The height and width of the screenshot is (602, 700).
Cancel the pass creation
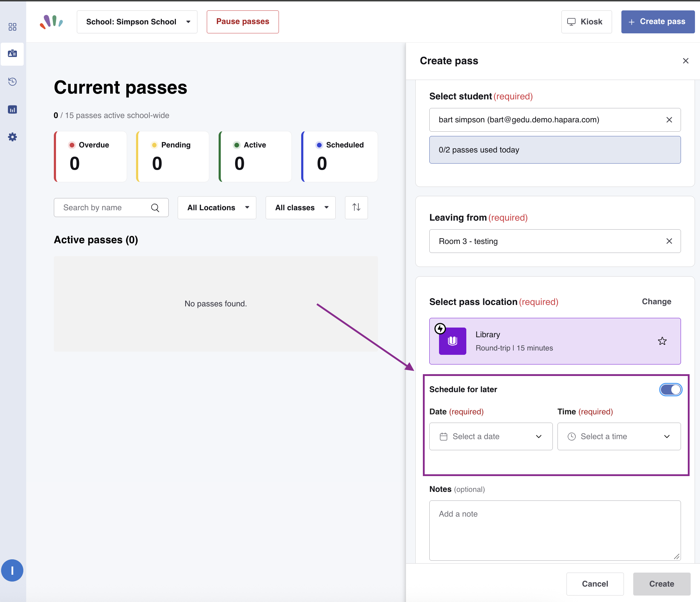595,584
